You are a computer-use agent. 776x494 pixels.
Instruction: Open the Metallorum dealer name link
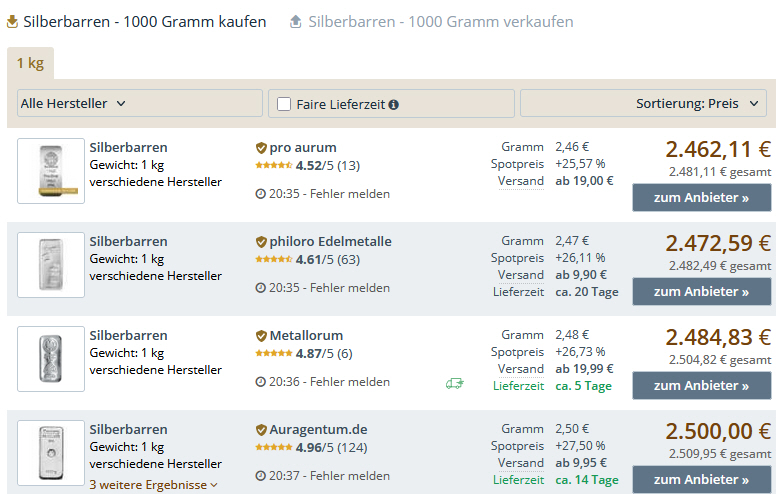(x=306, y=335)
